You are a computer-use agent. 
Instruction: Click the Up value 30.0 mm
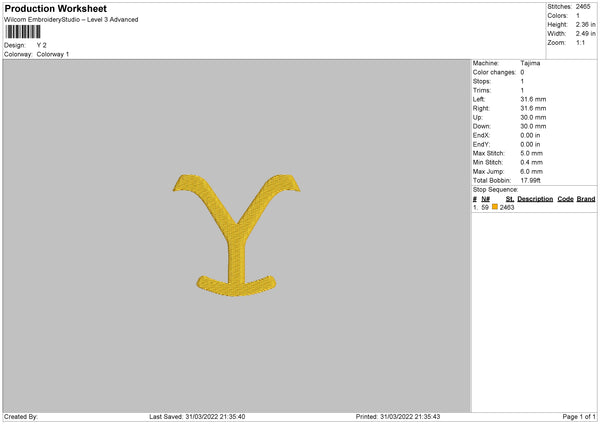(x=533, y=117)
